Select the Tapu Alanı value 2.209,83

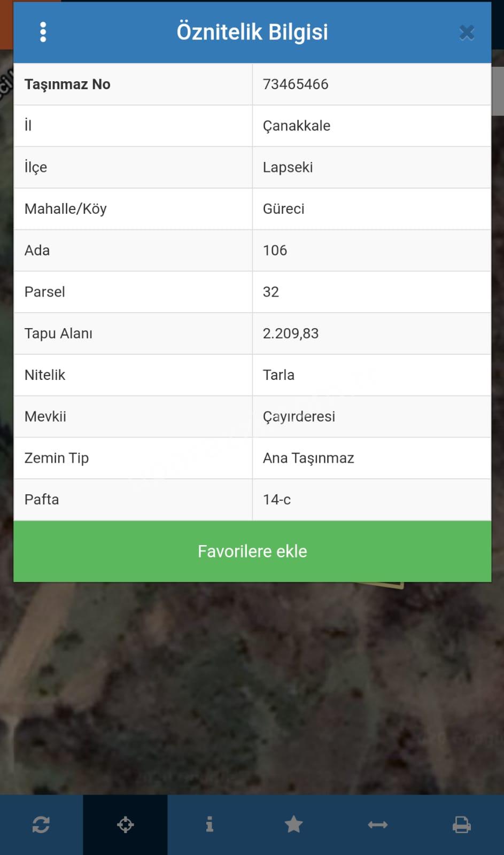[x=291, y=333]
